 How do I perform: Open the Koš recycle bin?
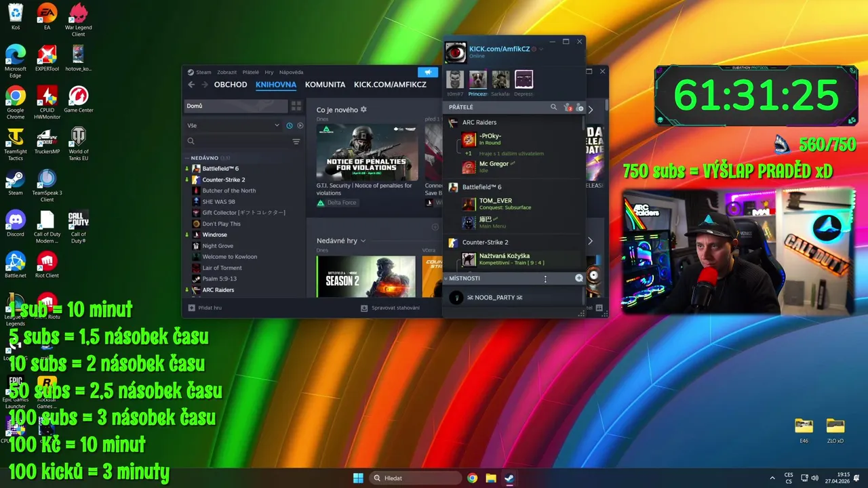pos(15,17)
